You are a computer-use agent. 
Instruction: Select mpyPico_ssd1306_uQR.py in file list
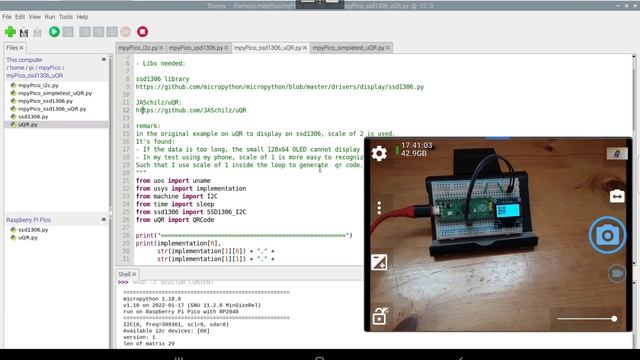tap(52, 109)
